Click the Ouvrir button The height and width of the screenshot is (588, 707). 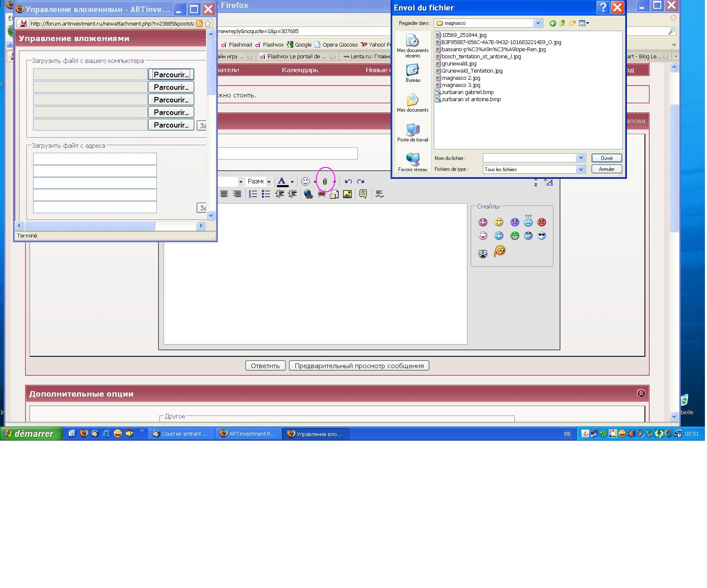(606, 158)
